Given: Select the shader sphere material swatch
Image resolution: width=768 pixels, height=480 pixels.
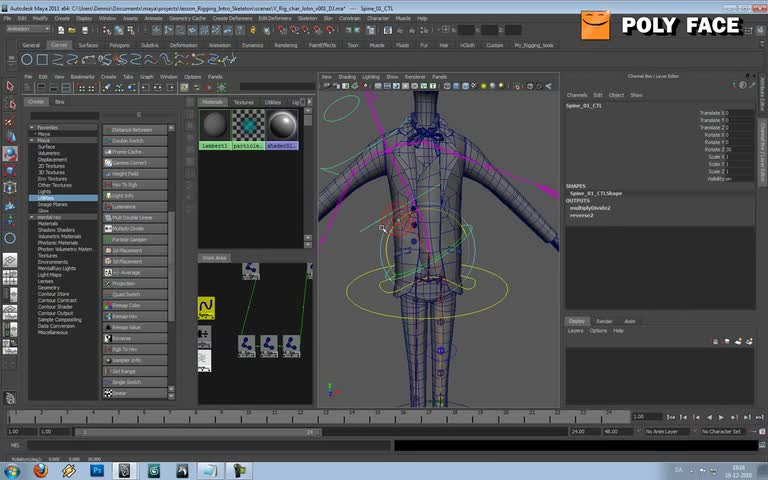Looking at the screenshot, I should [x=281, y=125].
